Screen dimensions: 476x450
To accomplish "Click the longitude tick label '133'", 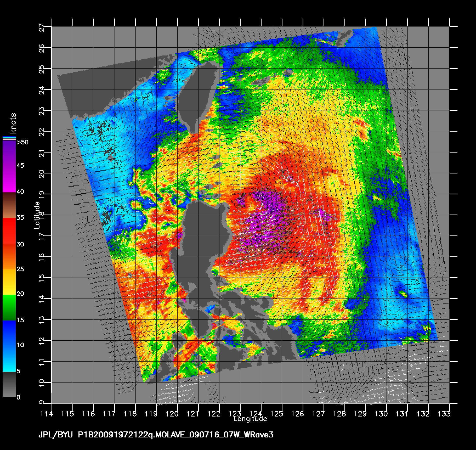I will (x=444, y=414).
